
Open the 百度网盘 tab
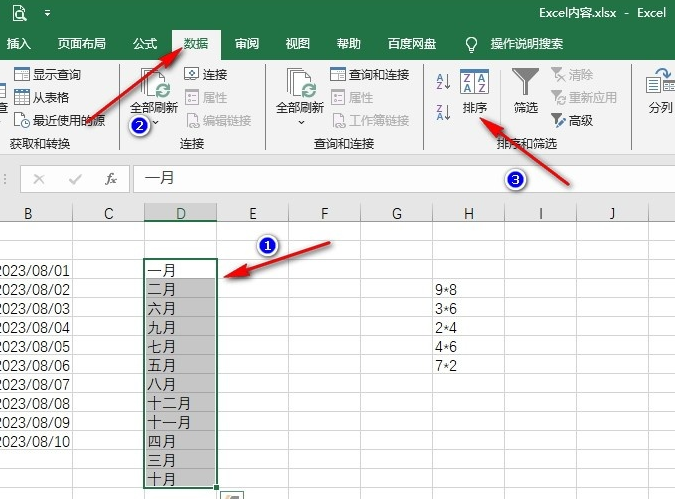coord(412,43)
